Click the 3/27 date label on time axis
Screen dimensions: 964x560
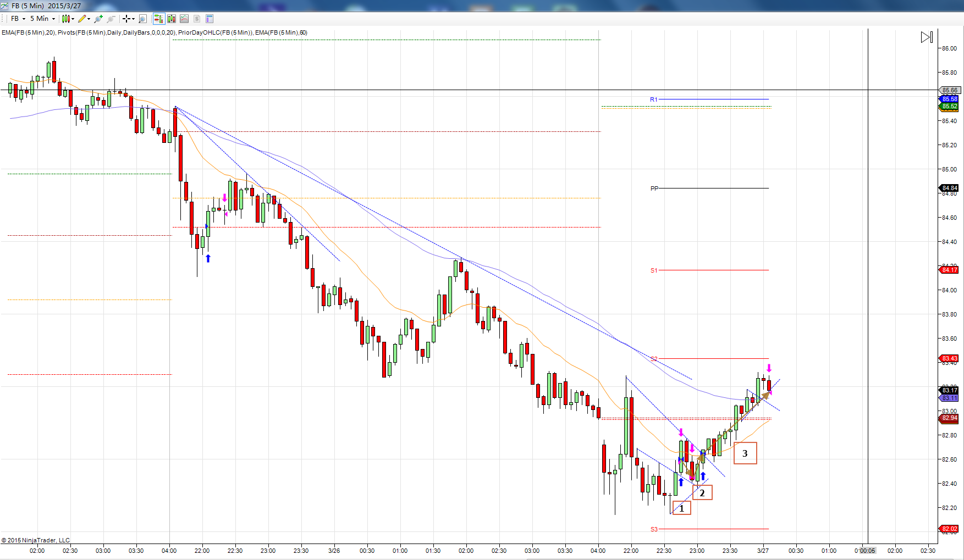(x=763, y=551)
